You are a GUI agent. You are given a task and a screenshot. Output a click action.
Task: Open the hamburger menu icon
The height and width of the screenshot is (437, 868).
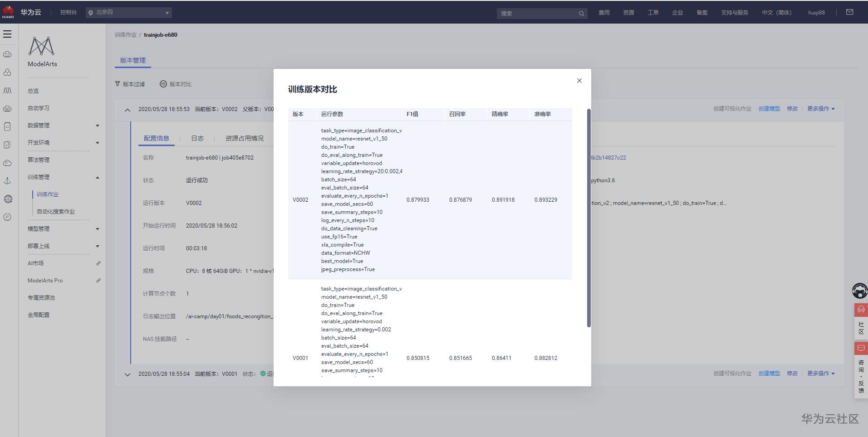[7, 34]
